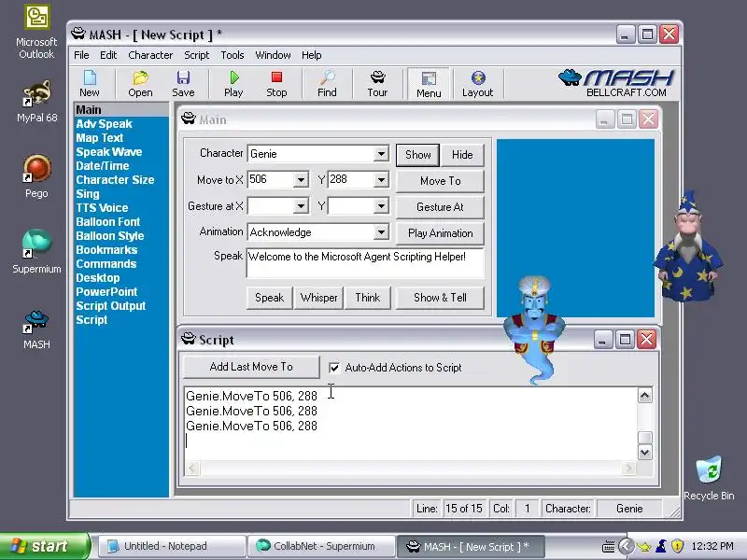Viewport: 747px width, 560px height.
Task: Click the Show character button
Action: [x=417, y=155]
